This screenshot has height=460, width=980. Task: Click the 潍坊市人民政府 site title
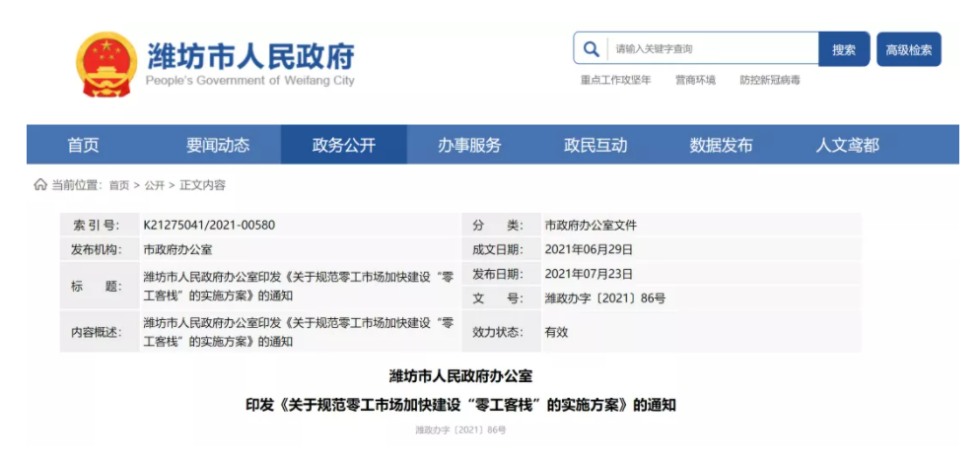click(249, 55)
